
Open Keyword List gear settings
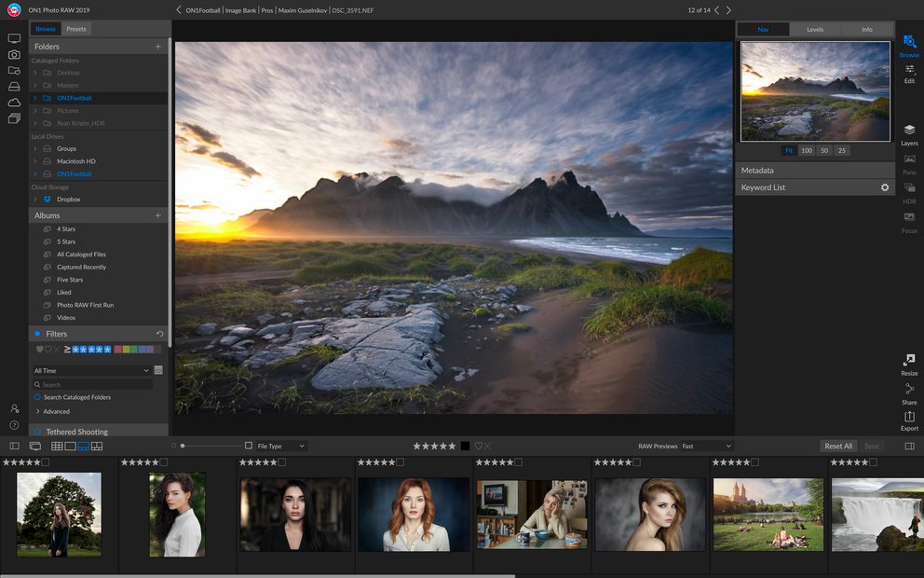(885, 187)
